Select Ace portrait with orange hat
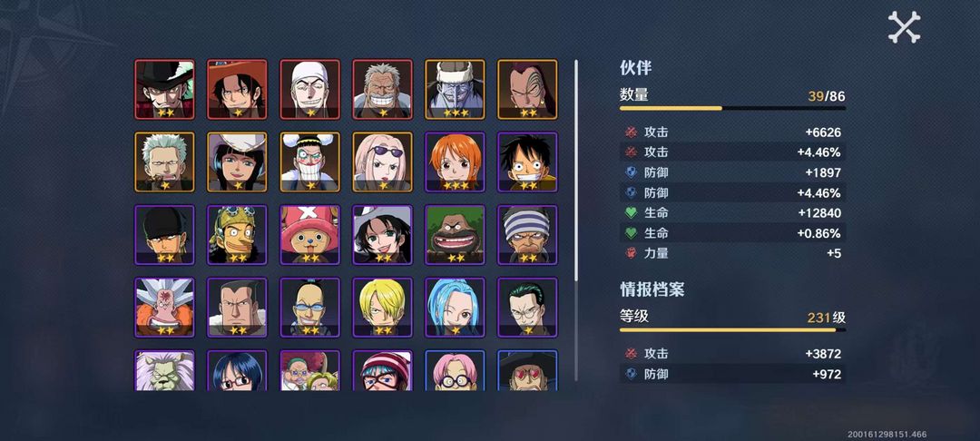Screen dimensions: 980x441 click(x=237, y=89)
